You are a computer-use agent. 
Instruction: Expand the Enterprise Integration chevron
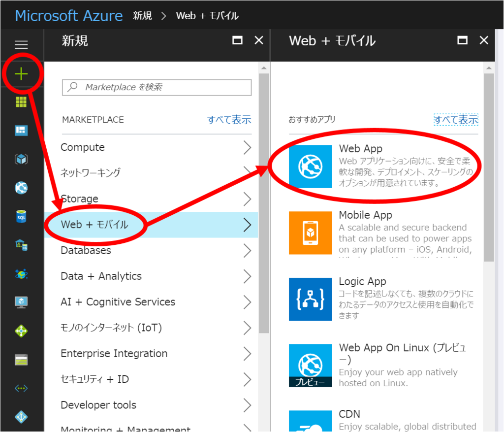click(247, 354)
